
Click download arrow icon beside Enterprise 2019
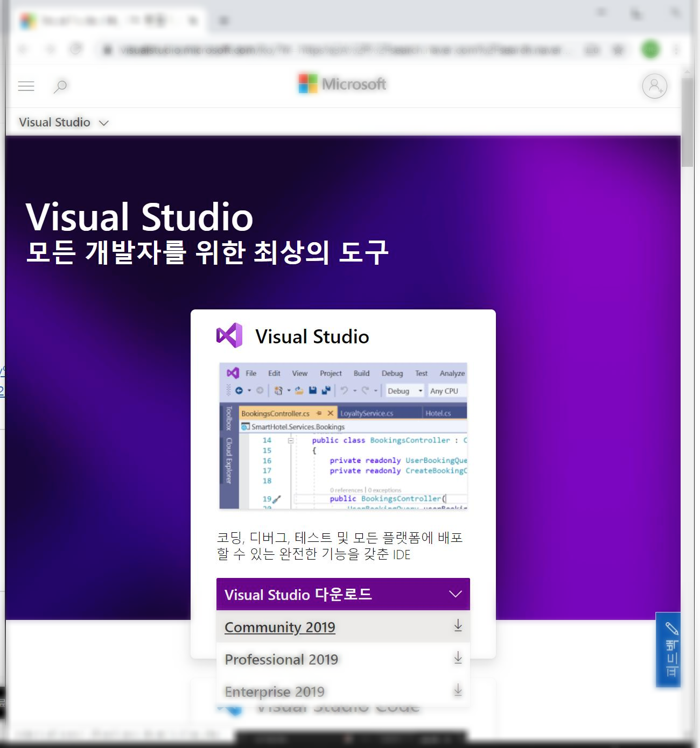coord(458,690)
